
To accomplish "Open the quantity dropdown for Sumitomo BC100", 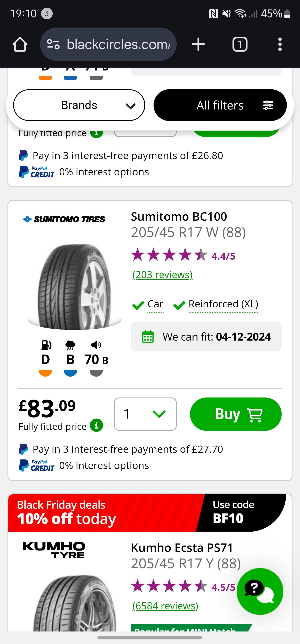I will (x=145, y=414).
